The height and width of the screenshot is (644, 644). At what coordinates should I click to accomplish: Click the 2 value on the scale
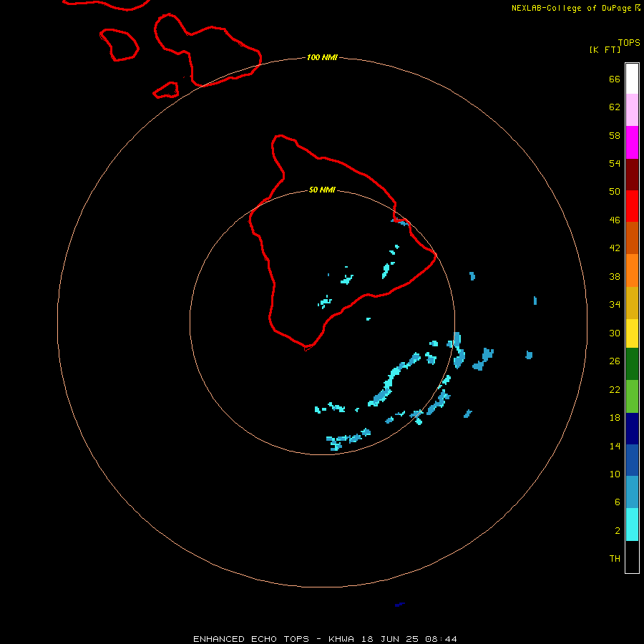pos(617,531)
